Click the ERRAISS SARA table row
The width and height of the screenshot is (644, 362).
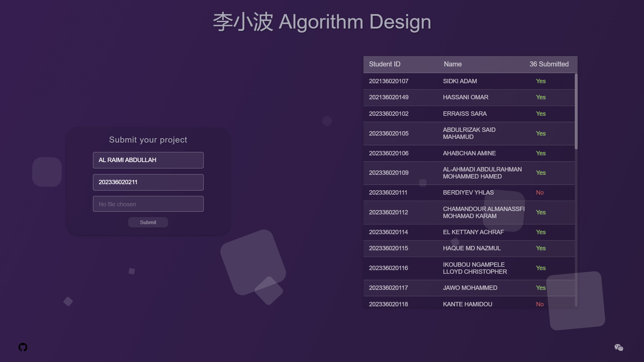[469, 114]
